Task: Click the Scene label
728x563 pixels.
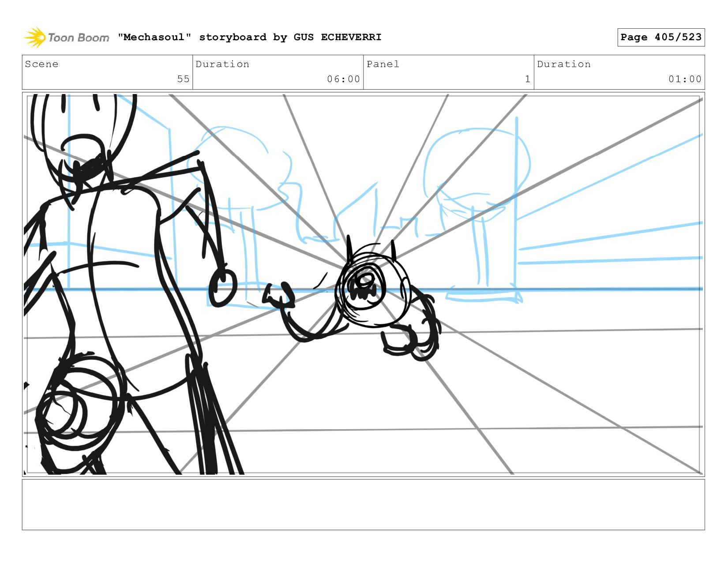Action: pyautogui.click(x=41, y=64)
